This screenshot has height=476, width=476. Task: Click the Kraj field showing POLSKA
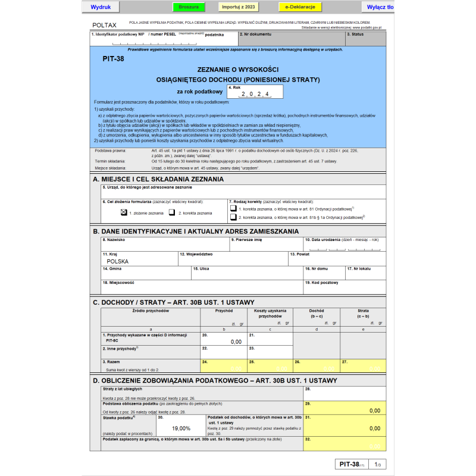click(x=138, y=261)
